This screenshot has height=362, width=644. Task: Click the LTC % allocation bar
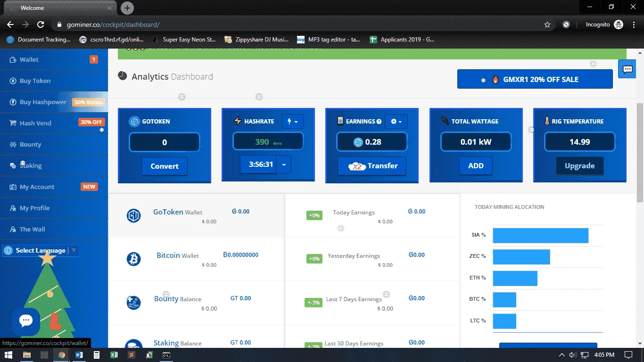(x=504, y=321)
